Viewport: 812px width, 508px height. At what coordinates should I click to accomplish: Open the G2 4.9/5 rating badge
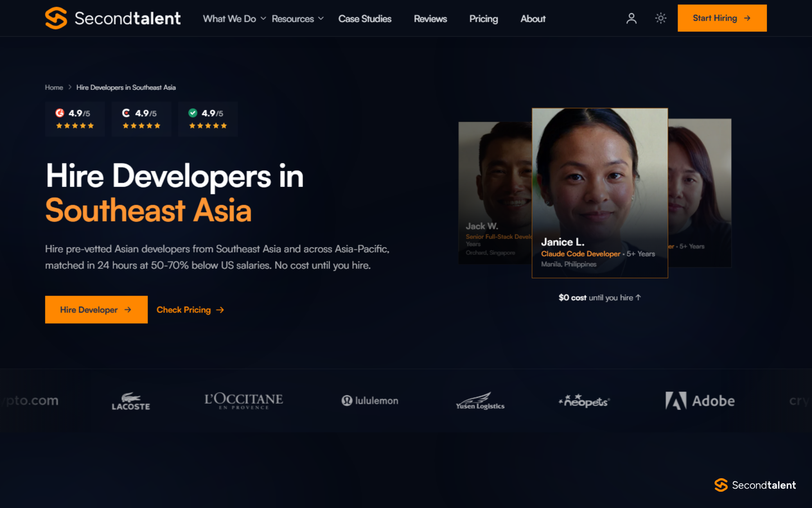75,119
